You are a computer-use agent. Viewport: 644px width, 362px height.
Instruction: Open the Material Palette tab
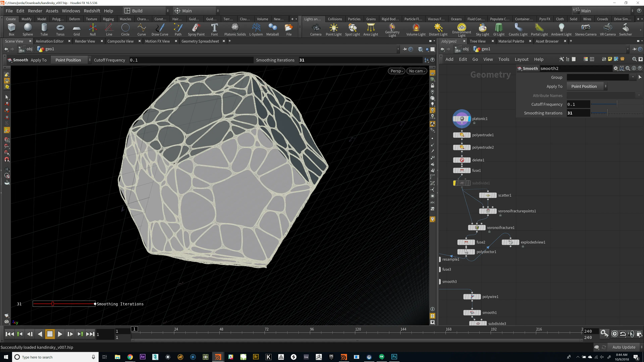pos(511,41)
